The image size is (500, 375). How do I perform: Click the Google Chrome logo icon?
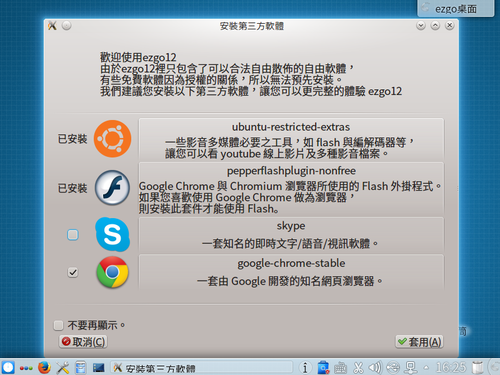tap(112, 272)
